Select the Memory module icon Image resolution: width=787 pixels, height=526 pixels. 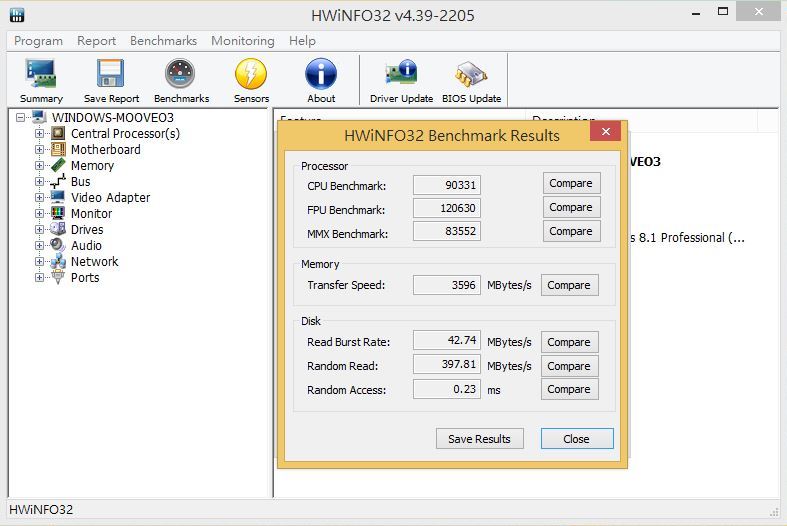click(58, 165)
